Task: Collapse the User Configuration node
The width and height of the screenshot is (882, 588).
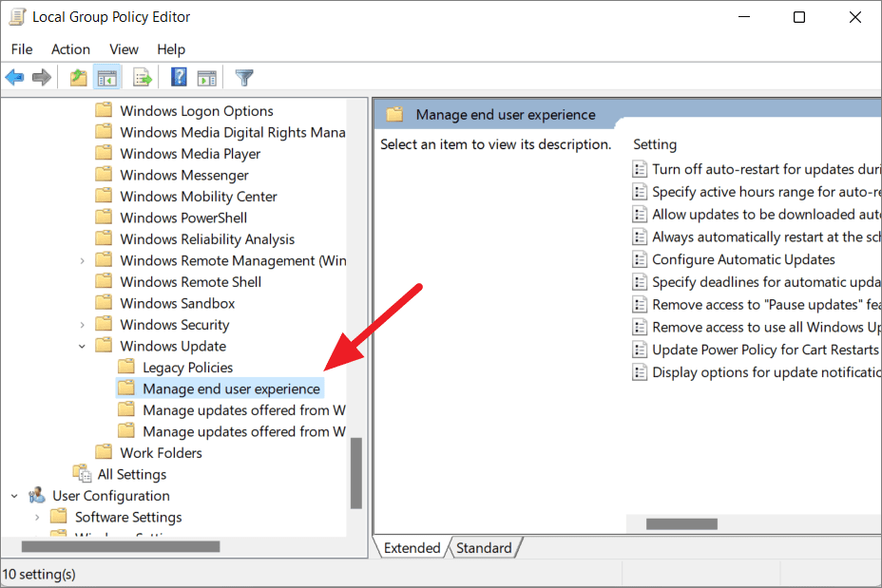Action: 14,496
